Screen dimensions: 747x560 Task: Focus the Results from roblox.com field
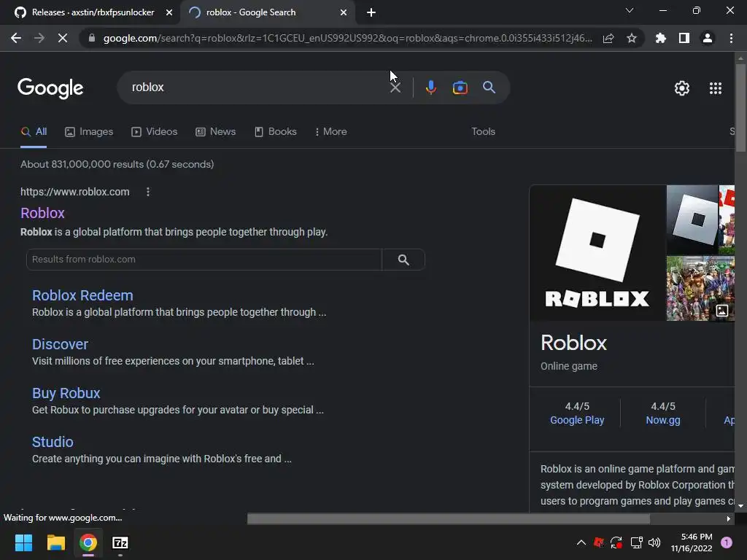tap(204, 260)
